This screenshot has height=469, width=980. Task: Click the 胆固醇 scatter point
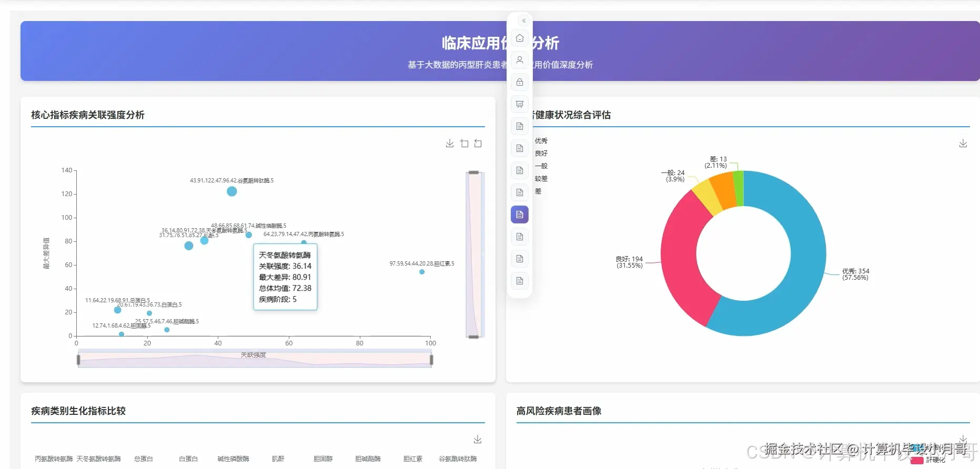point(122,334)
